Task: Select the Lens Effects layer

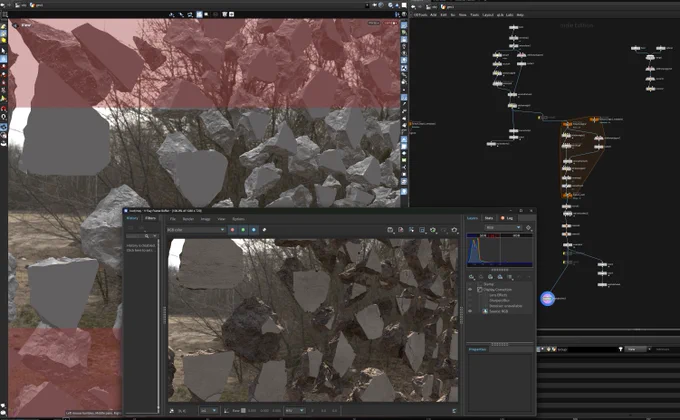Action: (498, 295)
